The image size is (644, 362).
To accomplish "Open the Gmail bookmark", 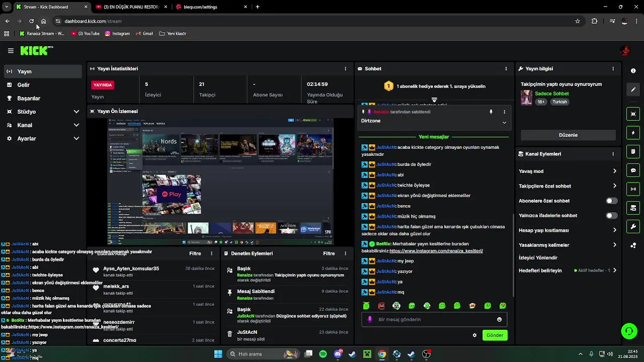I will point(144,34).
